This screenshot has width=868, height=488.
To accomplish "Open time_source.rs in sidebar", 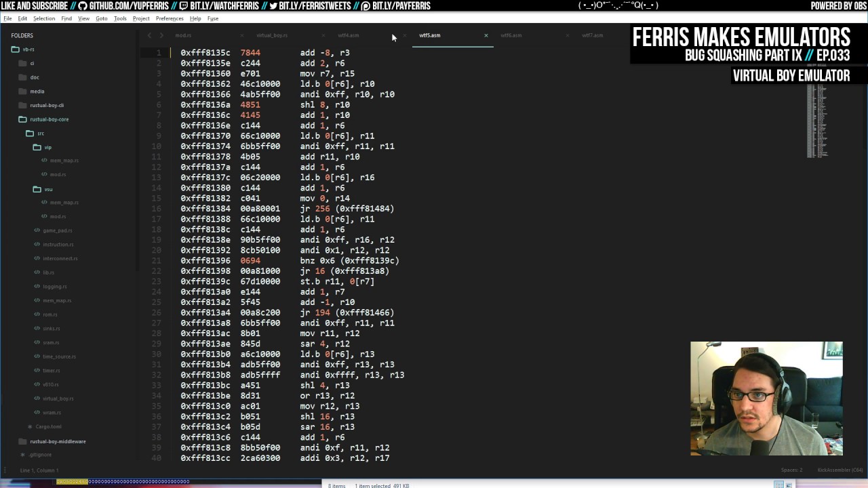I will pos(59,357).
